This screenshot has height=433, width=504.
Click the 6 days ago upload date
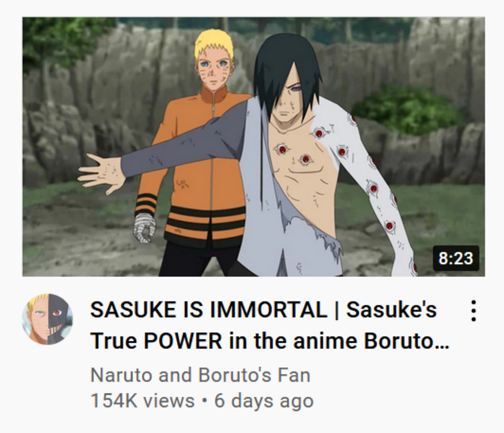[264, 400]
